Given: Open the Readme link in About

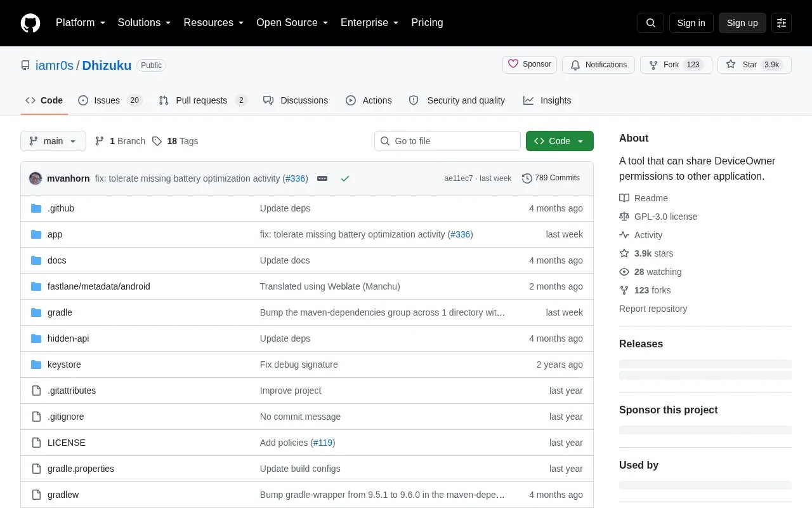Looking at the screenshot, I should coord(643,198).
